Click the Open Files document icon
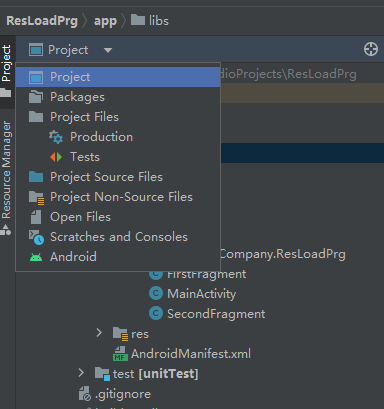This screenshot has width=384, height=409. pyautogui.click(x=36, y=217)
